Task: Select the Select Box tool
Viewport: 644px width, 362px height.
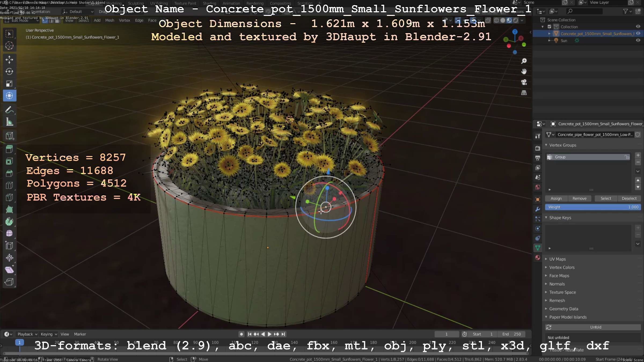Action: tap(9, 34)
